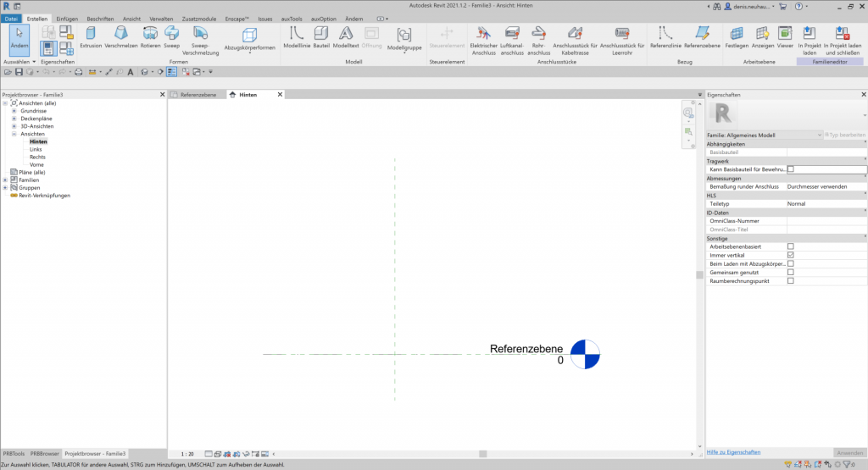Viewport: 868px width, 470px height.
Task: Click the Modelltext tool icon
Action: (x=346, y=37)
